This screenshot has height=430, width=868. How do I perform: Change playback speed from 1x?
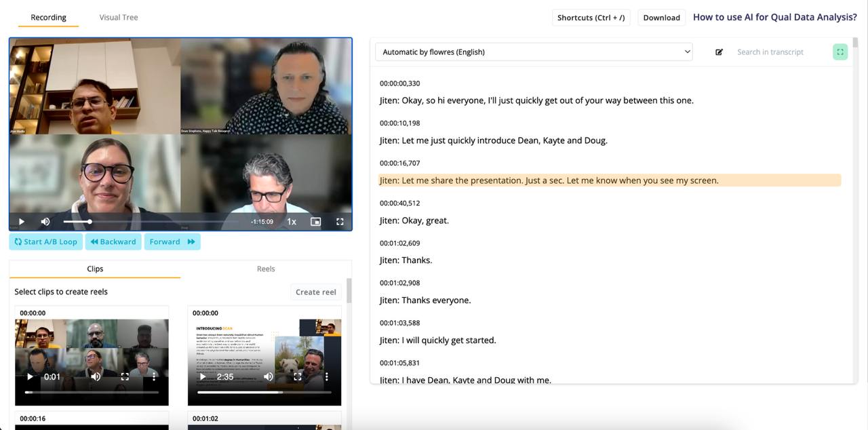pos(292,222)
